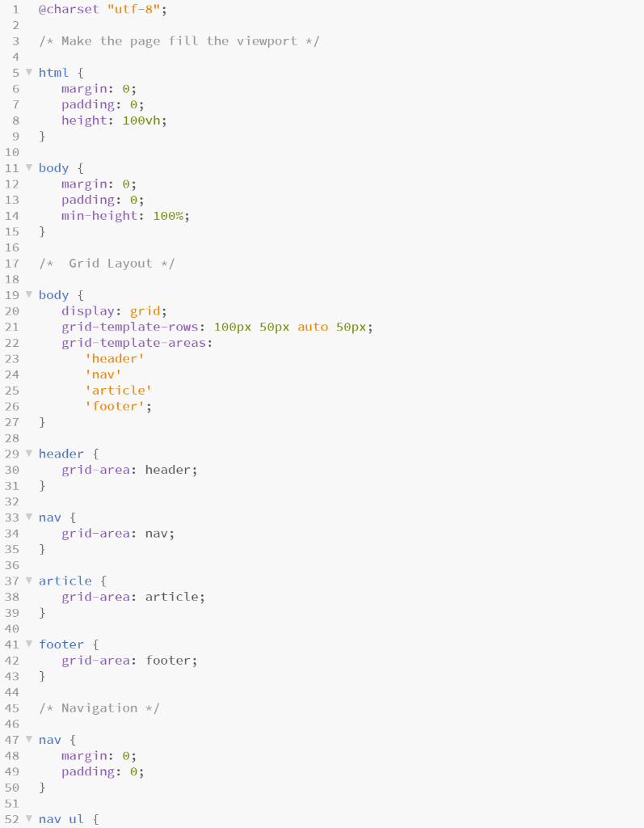This screenshot has width=644, height=828.
Task: Click the 'header' area string
Action: pos(115,358)
